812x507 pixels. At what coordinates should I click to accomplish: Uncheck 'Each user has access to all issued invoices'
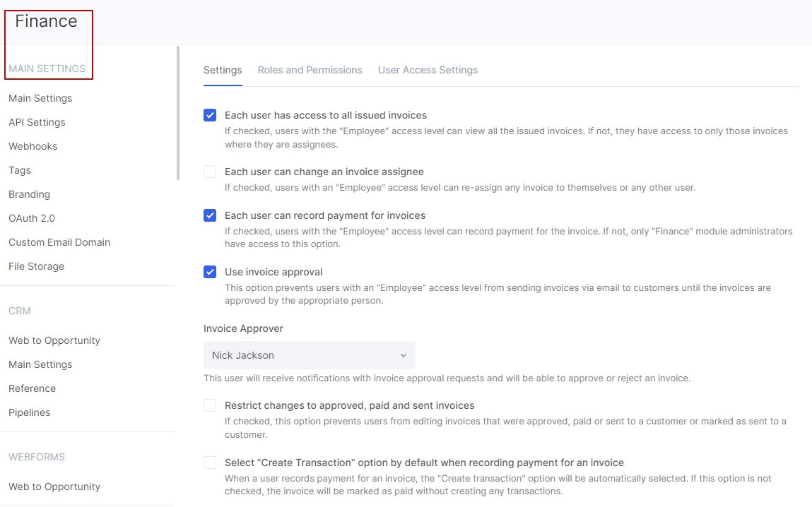[210, 115]
